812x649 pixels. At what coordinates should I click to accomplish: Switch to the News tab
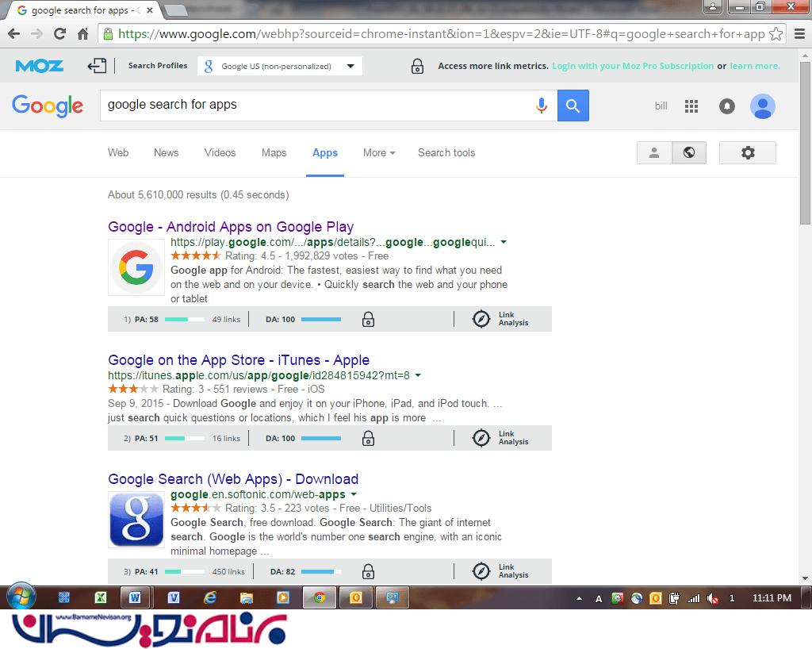coord(167,153)
